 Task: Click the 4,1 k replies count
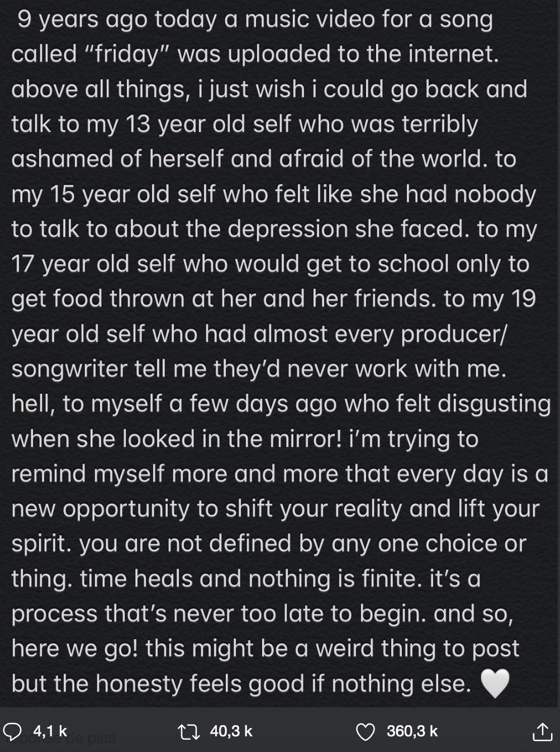(50, 731)
